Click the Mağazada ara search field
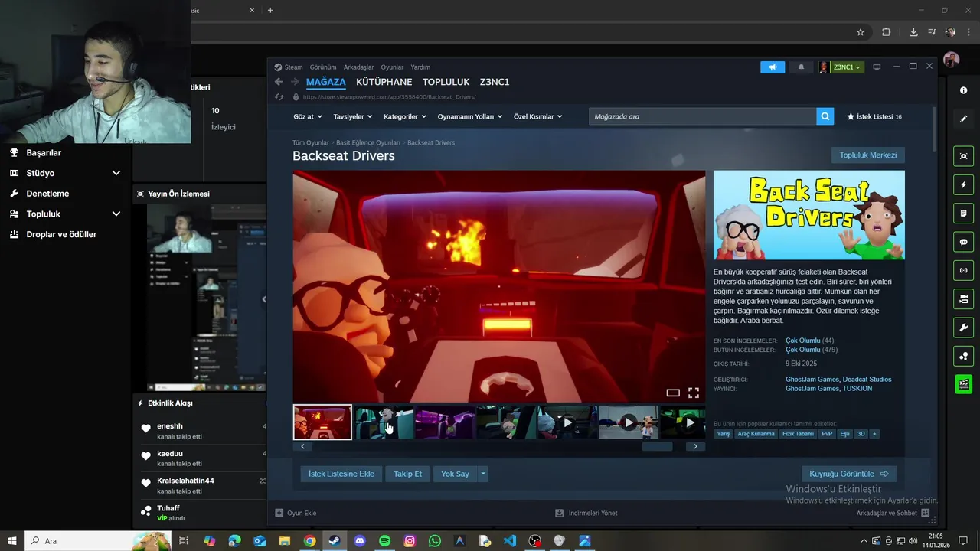Image resolution: width=980 pixels, height=551 pixels. (703, 116)
